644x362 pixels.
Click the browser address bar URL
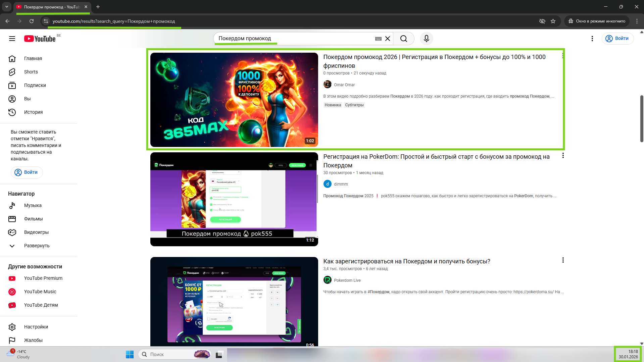coord(114,21)
